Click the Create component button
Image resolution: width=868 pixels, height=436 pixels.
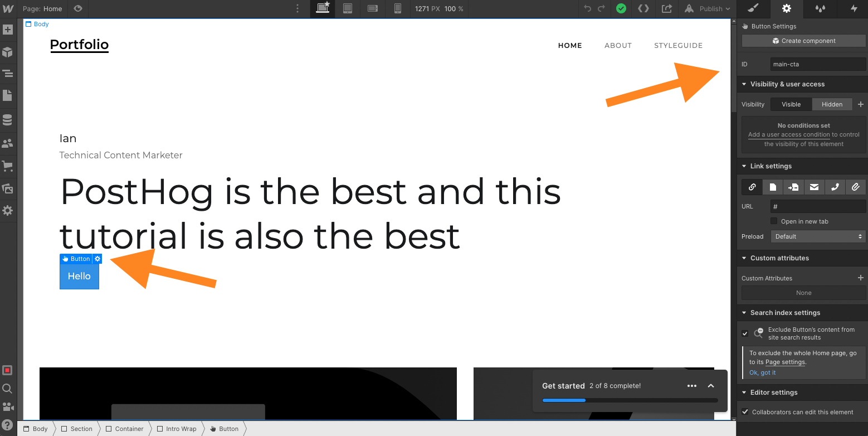[803, 41]
